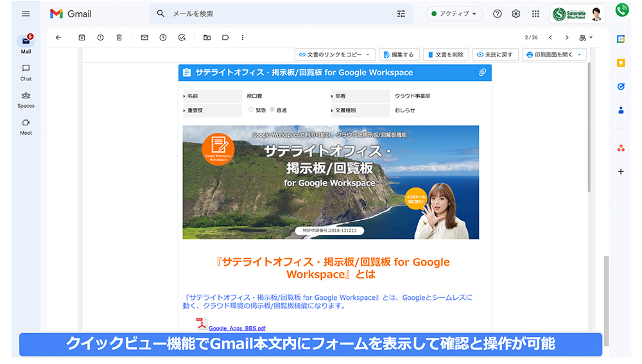Open the Gmail main menu hamburger
Screen dimensions: 642x364
[x=26, y=14]
